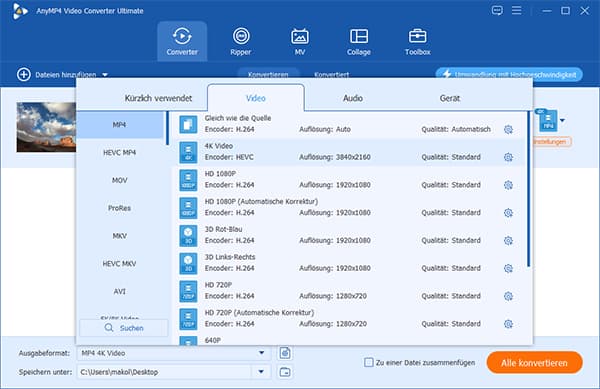Open the Konvertieren tab
600x389 pixels.
[x=268, y=74]
